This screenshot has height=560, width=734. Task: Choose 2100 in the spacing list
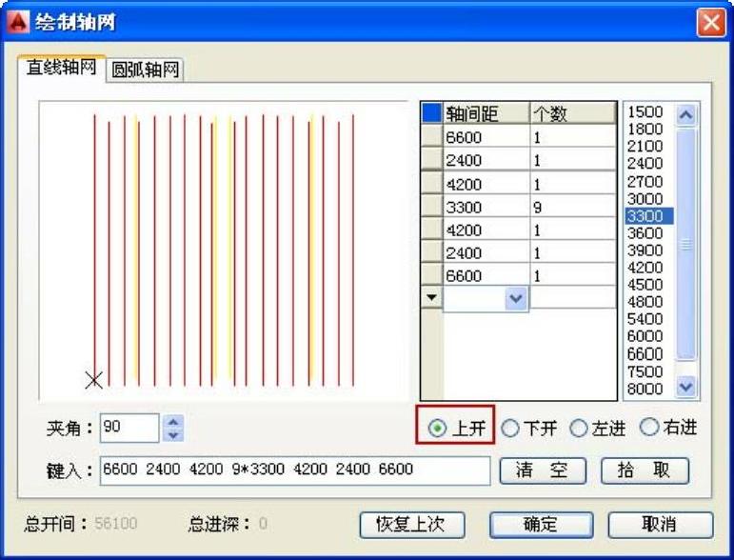click(x=645, y=146)
